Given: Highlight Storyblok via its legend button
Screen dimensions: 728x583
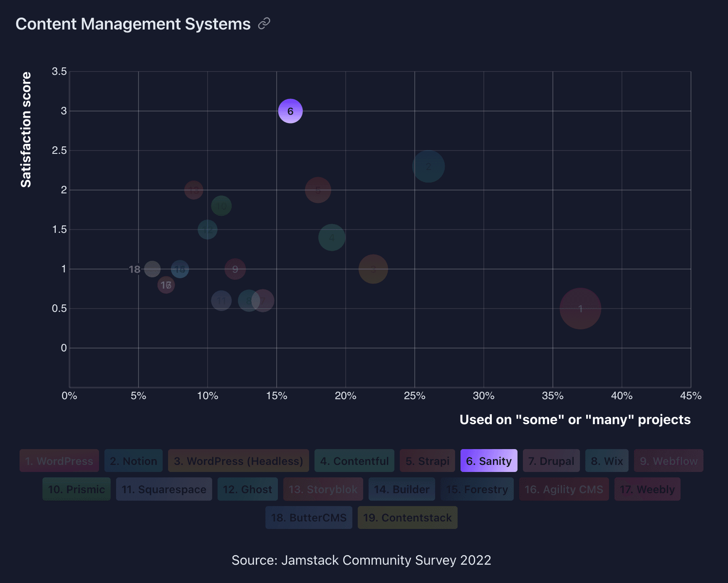Looking at the screenshot, I should click(x=323, y=489).
